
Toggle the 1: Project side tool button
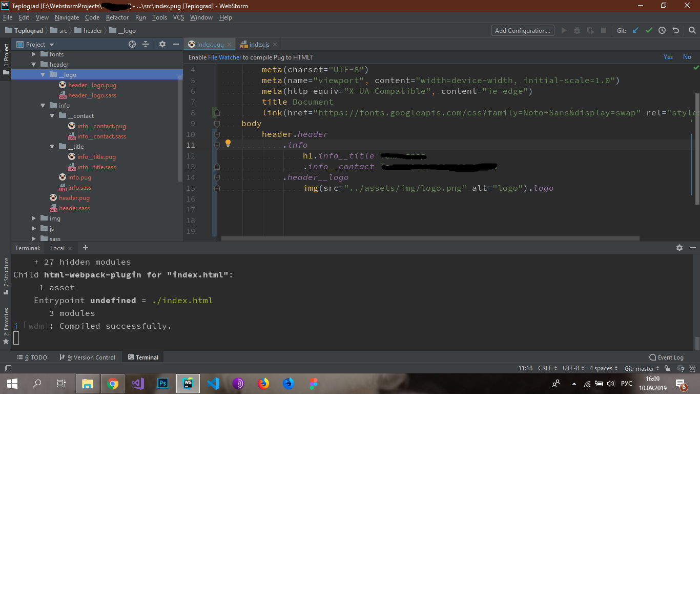coord(6,59)
